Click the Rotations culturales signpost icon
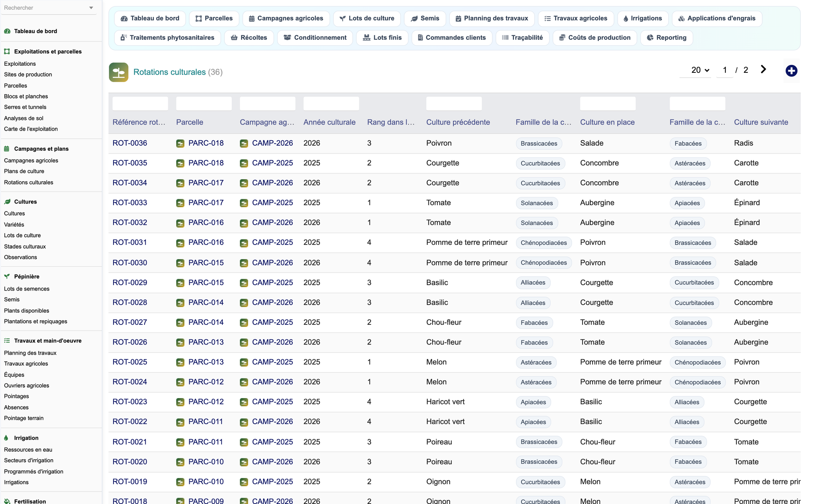Image resolution: width=815 pixels, height=504 pixels. 119,72
